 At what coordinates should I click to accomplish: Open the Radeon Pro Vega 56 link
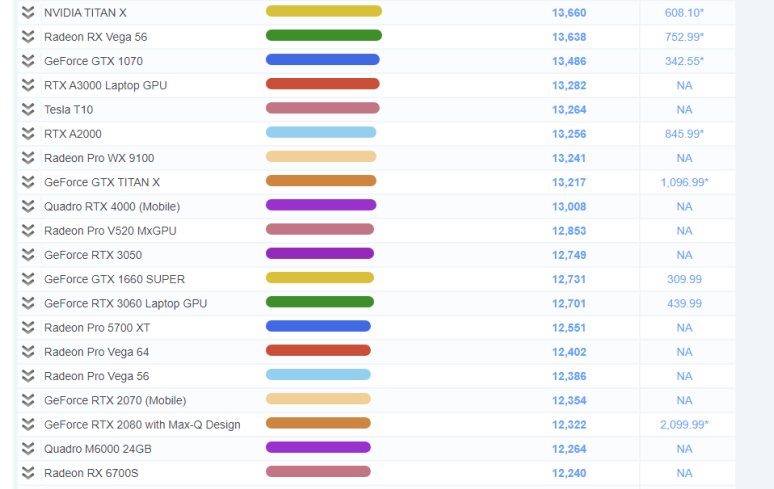pos(97,376)
